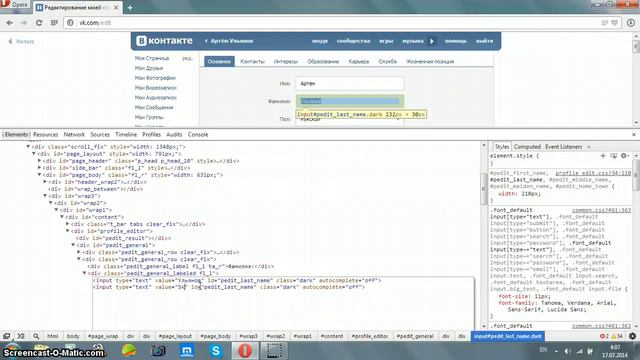Go back using browser back arrow
The width and height of the screenshot is (640, 360).
(x=9, y=23)
